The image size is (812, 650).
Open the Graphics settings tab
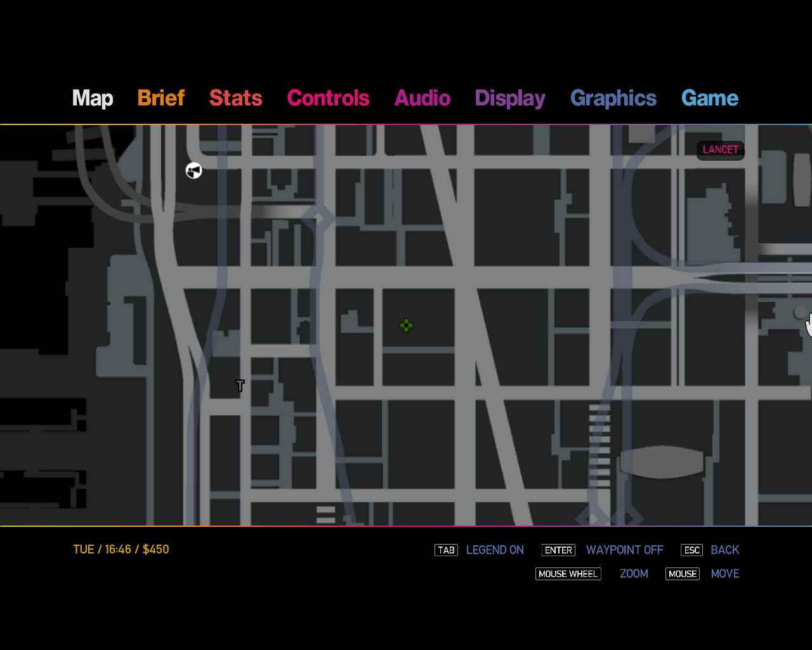pos(613,98)
